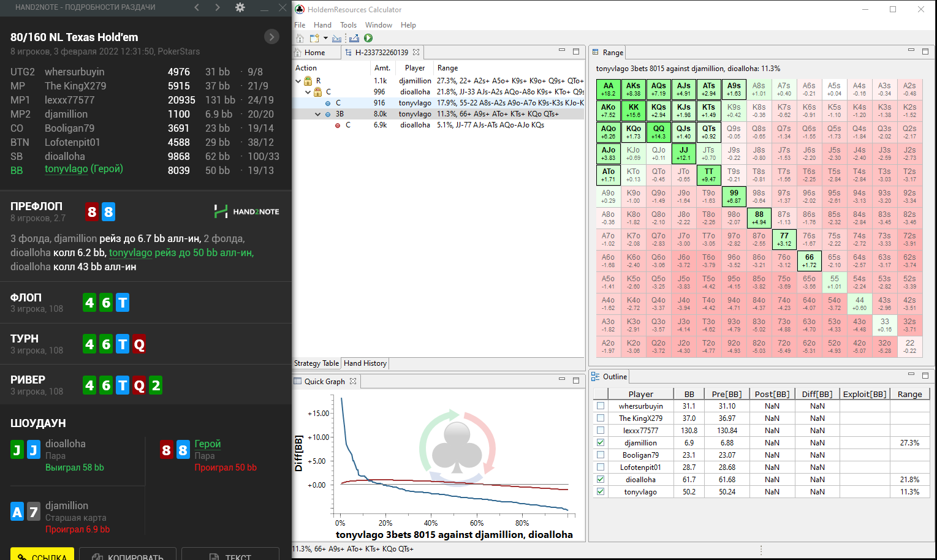Click the green run calculation icon
The width and height of the screenshot is (937, 560).
[x=368, y=38]
